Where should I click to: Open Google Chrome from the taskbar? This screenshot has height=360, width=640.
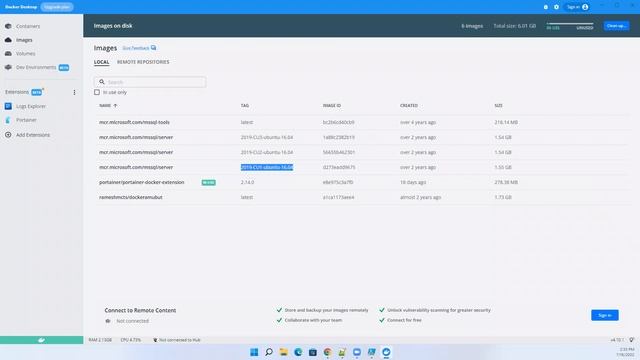click(327, 352)
